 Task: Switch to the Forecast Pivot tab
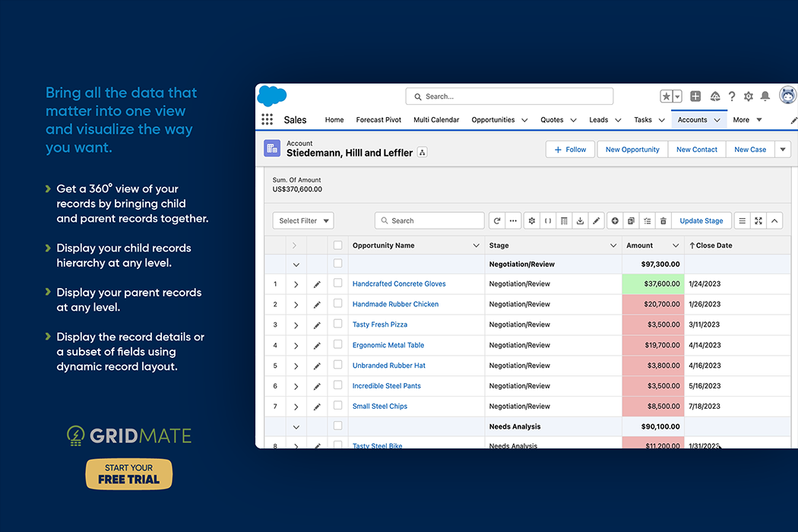pos(378,120)
